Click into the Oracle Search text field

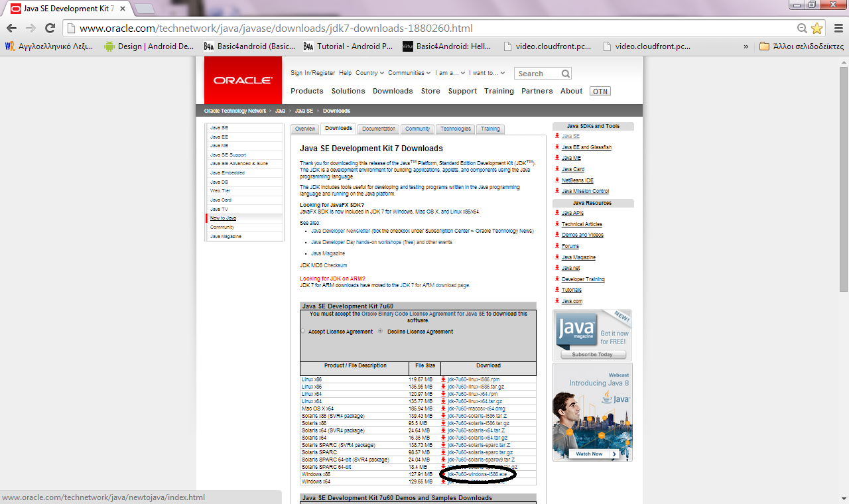pos(538,74)
